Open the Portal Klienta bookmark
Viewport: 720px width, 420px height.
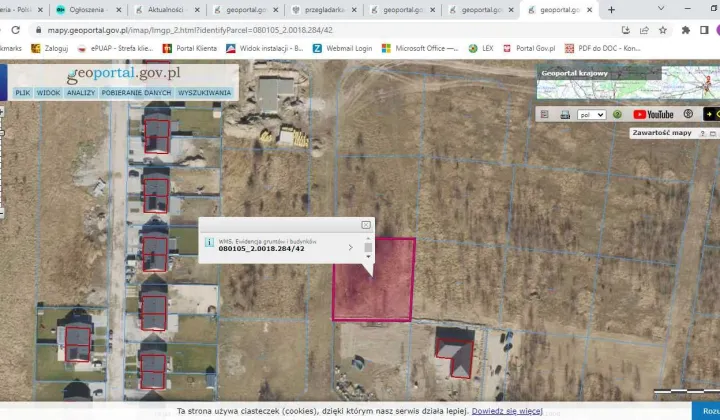[190, 48]
